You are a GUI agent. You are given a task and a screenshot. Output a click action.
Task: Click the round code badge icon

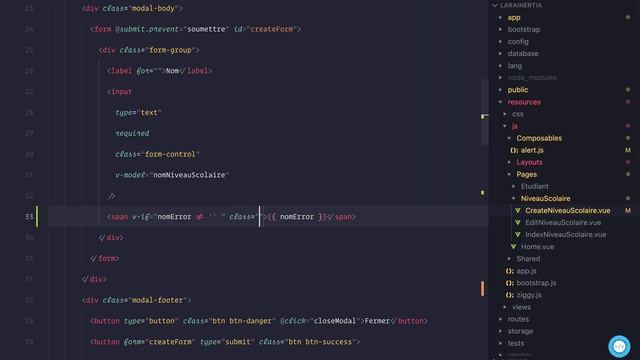pyautogui.click(x=619, y=347)
